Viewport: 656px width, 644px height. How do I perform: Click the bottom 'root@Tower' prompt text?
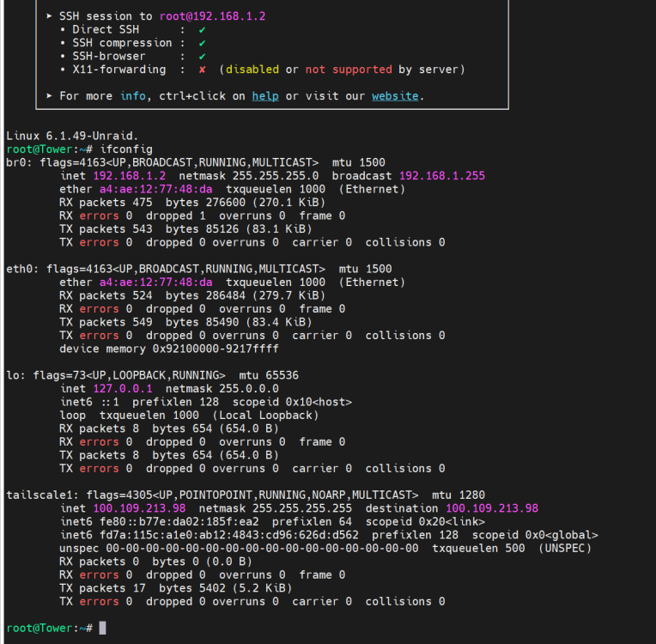39,629
